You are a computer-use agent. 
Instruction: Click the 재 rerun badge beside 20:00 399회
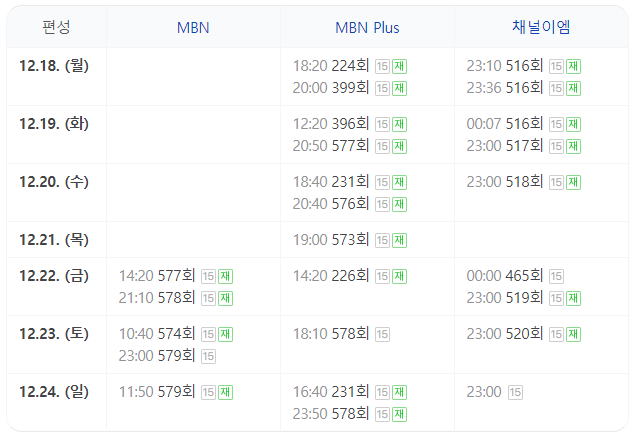pyautogui.click(x=400, y=88)
